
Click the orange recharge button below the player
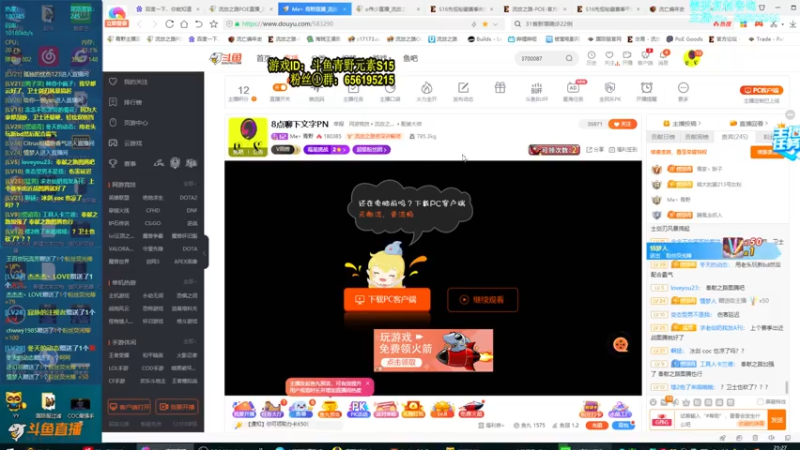pos(596,425)
